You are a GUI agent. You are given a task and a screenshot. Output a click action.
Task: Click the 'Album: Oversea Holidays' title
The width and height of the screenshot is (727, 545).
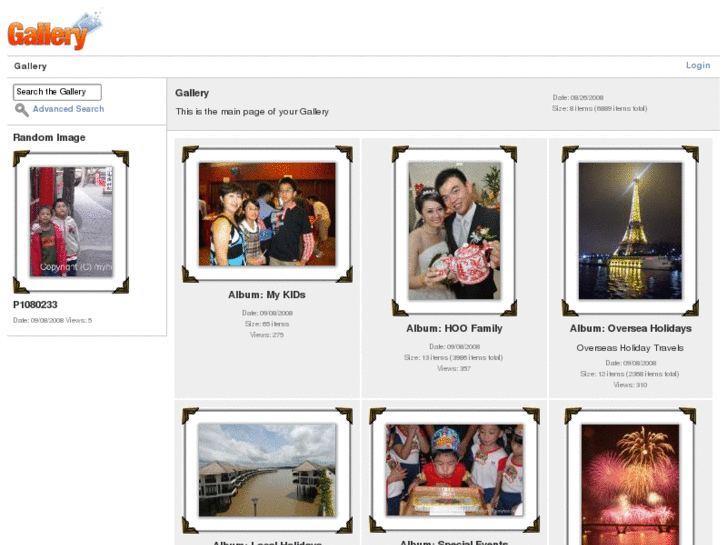[630, 328]
